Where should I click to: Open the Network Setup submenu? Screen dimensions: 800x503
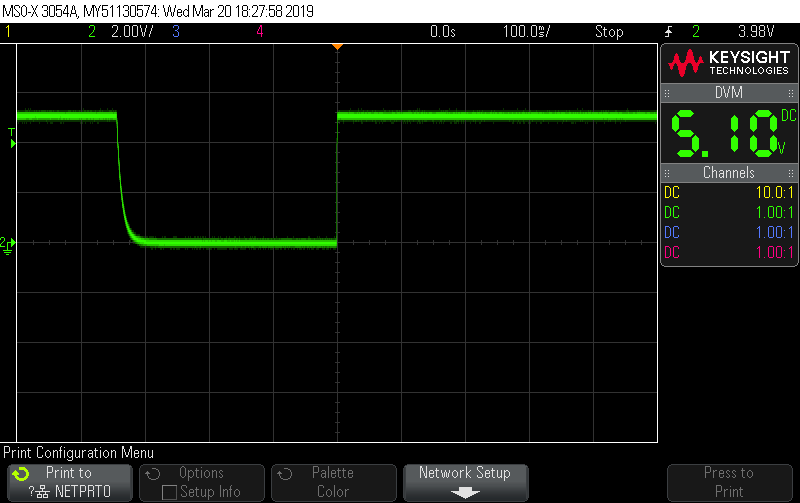[464, 473]
